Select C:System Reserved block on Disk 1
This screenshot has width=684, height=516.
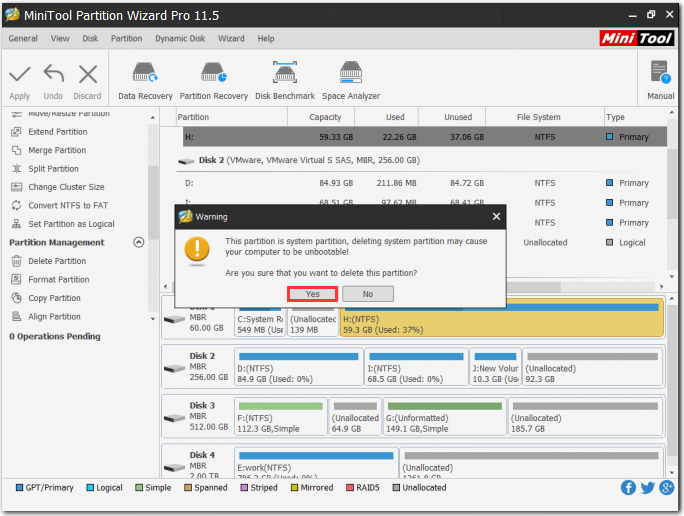click(260, 324)
